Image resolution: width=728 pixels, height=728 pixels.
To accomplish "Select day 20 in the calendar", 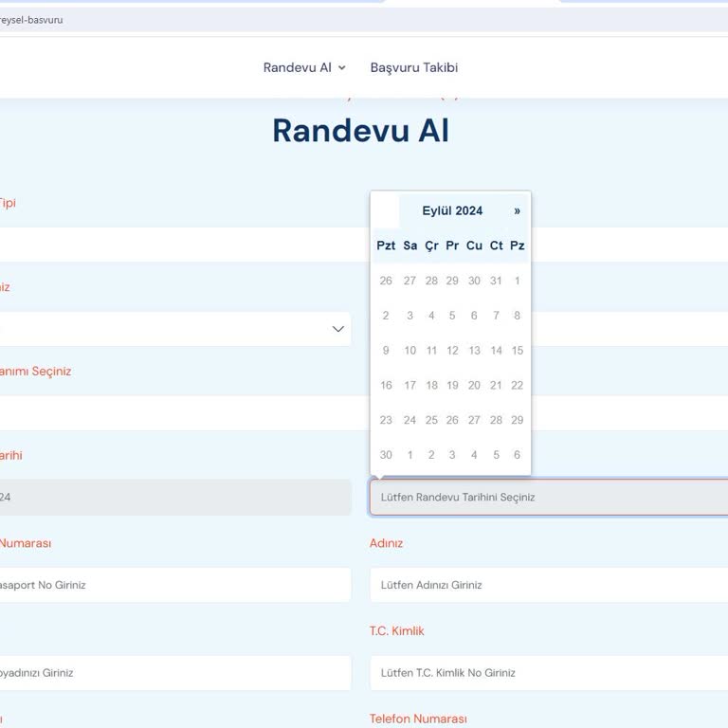I will [474, 385].
